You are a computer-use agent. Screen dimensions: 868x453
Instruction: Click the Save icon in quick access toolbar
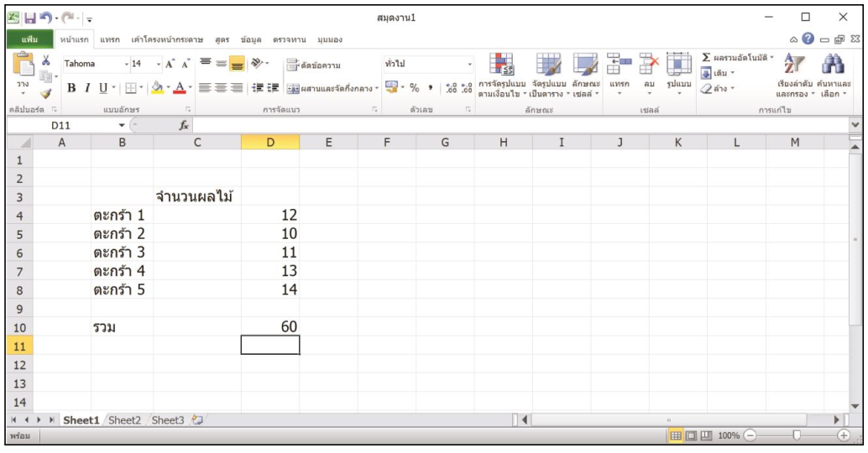(29, 18)
